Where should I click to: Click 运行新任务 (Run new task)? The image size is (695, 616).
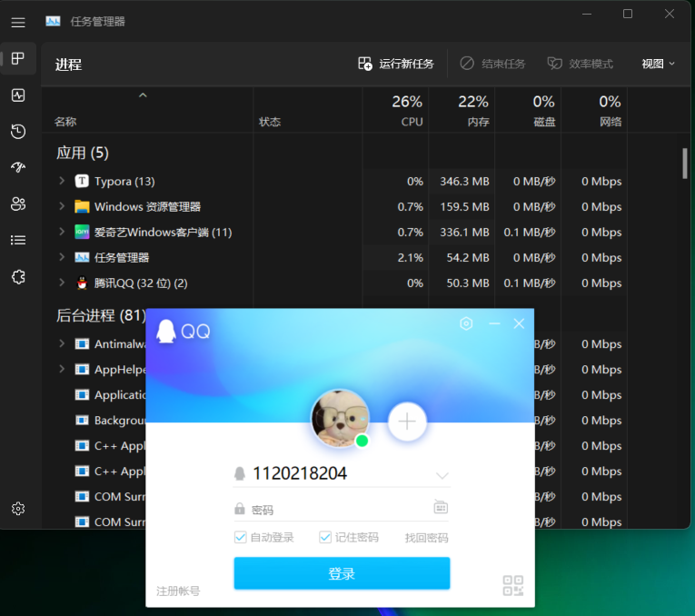coord(396,64)
